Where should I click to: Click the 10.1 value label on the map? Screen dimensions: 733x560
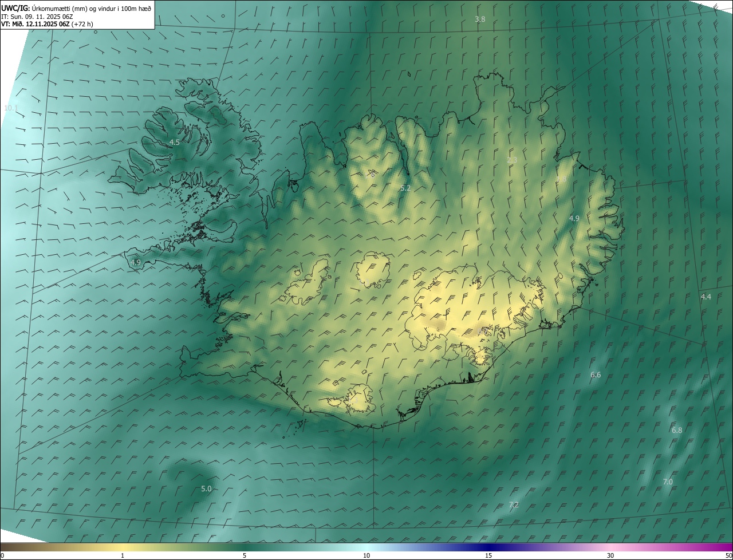pyautogui.click(x=11, y=108)
